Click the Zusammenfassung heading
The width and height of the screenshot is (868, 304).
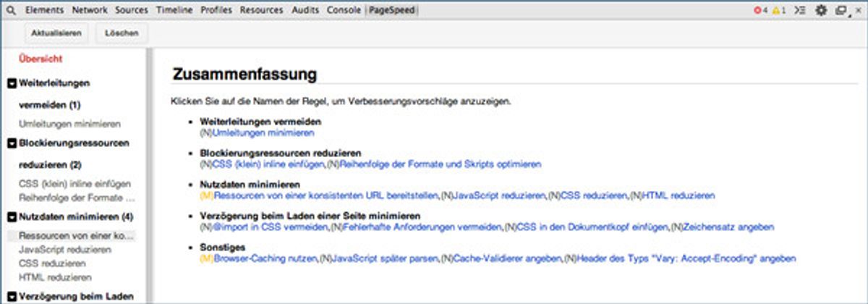[244, 74]
